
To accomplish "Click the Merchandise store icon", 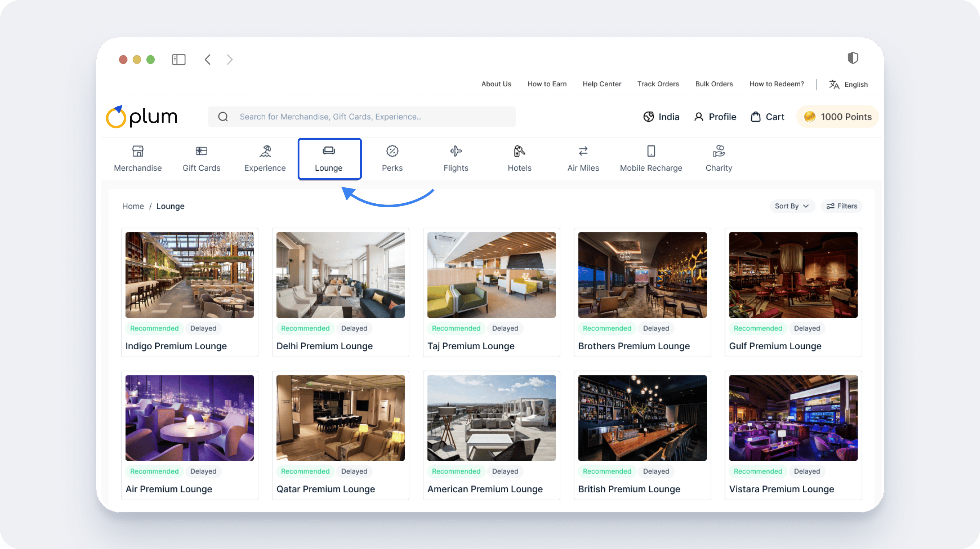I will [138, 151].
